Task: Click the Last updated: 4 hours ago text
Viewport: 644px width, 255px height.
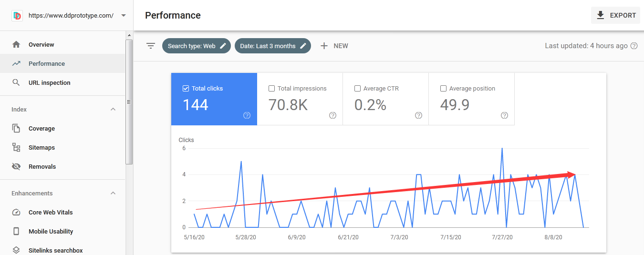Action: 586,46
